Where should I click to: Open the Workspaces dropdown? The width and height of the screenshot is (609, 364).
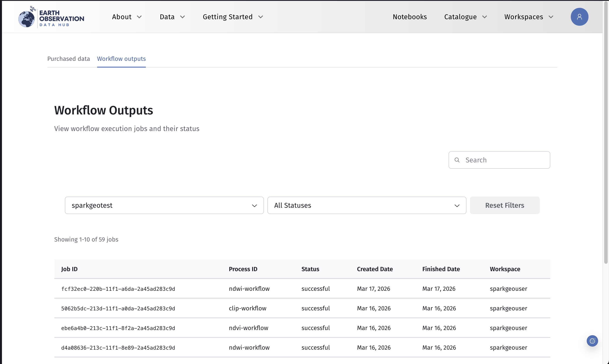click(529, 17)
